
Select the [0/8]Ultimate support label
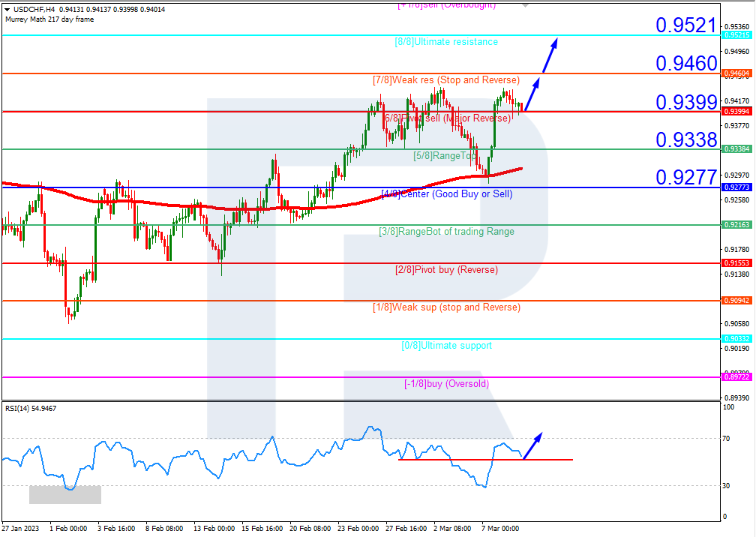click(446, 346)
